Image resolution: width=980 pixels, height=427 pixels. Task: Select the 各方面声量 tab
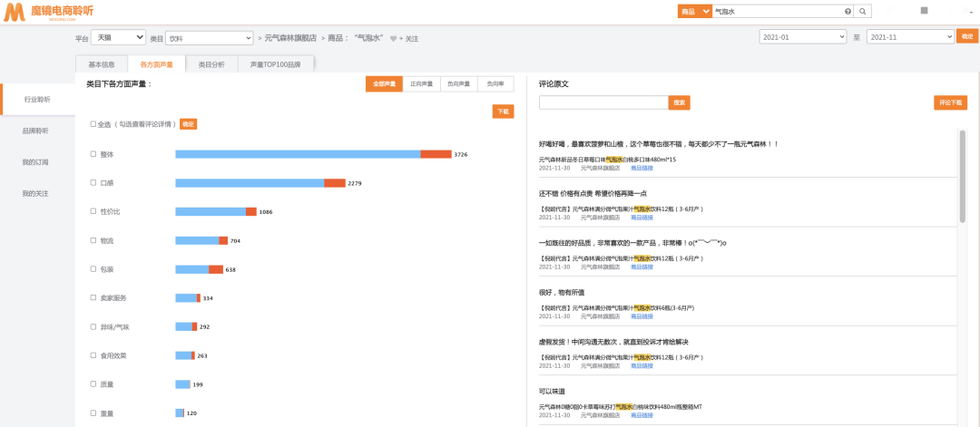coord(156,64)
